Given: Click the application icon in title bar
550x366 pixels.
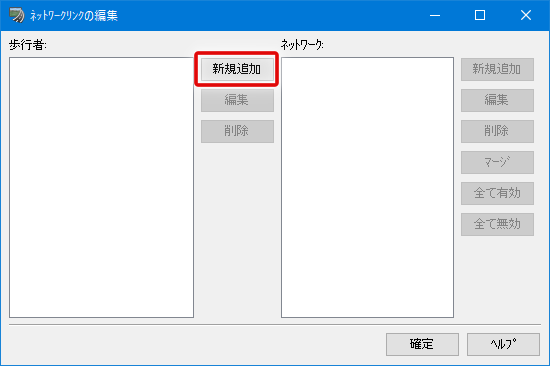Looking at the screenshot, I should coord(16,15).
